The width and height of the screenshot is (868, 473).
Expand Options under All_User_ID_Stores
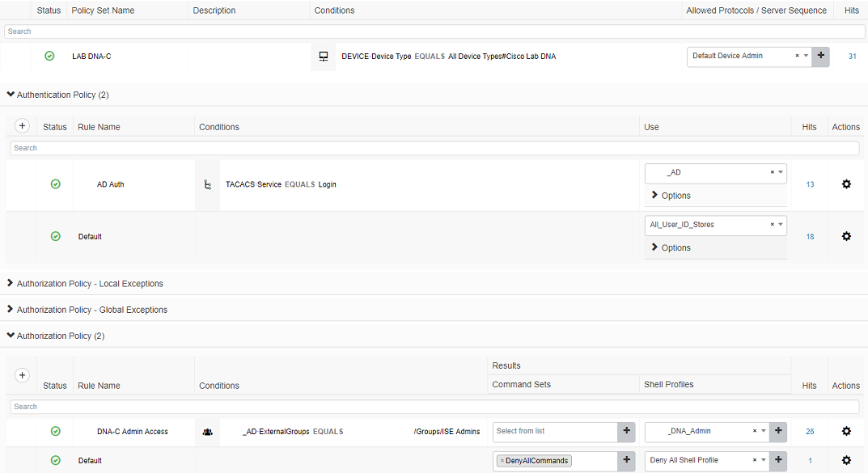(x=671, y=247)
